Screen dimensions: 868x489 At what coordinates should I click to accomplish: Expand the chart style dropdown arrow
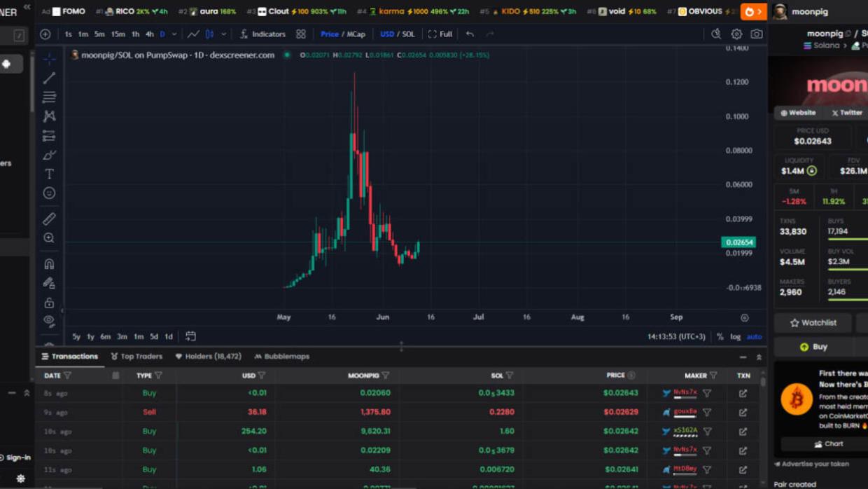pos(224,34)
